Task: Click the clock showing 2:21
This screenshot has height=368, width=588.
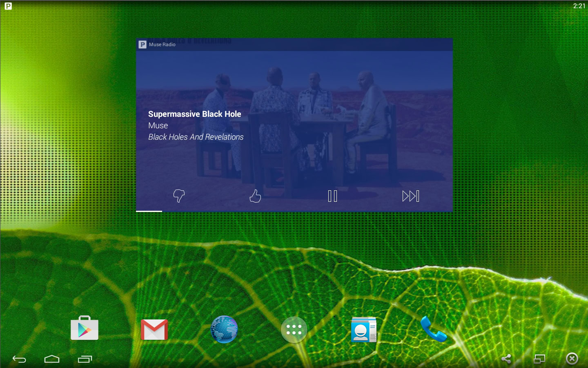Action: (579, 6)
